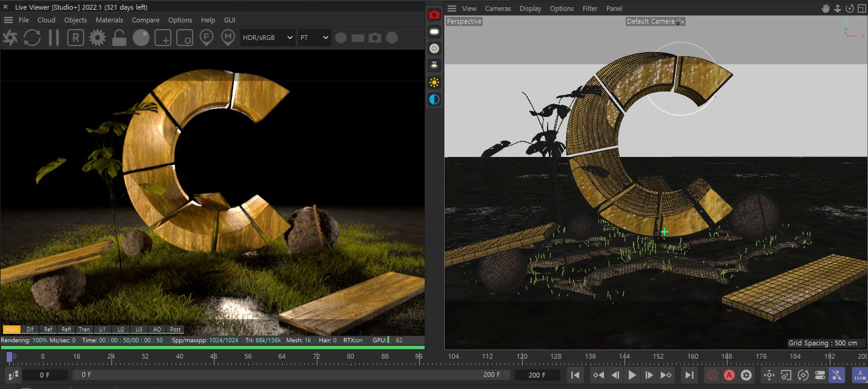Image resolution: width=868 pixels, height=389 pixels.
Task: Switch to the AO render pass tab
Action: [157, 330]
